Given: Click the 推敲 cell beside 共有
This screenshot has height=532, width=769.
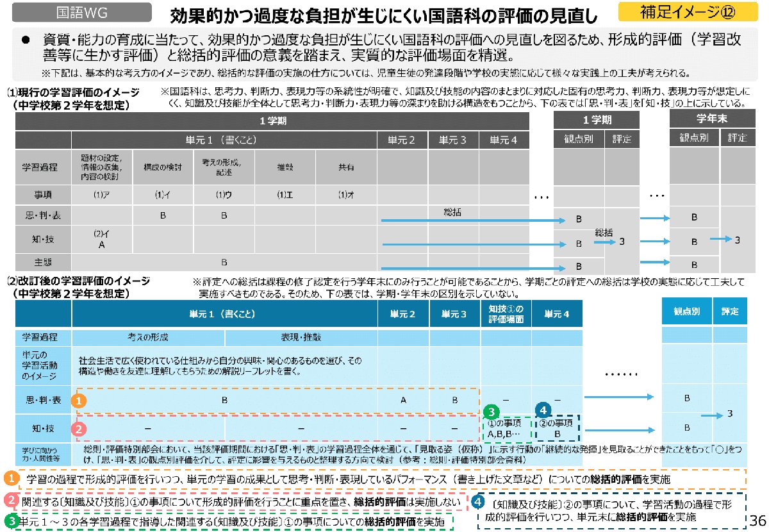Looking at the screenshot, I should (x=285, y=167).
